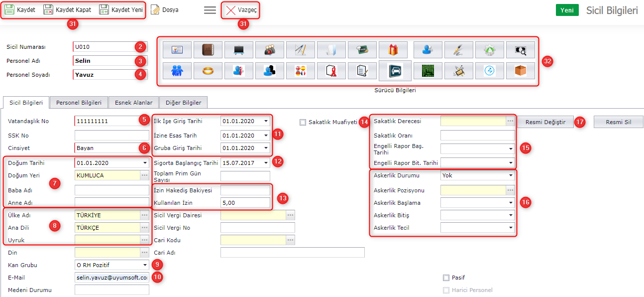Expand the Kan Grubu dropdown

click(x=145, y=265)
